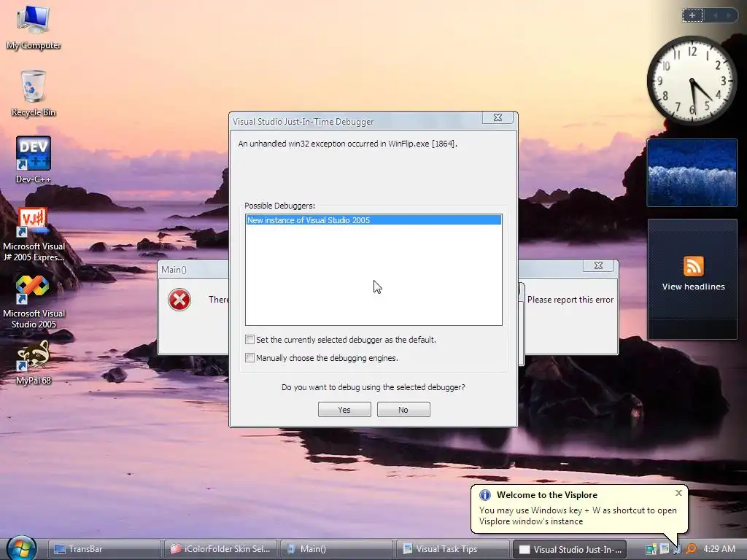Click the info icon in Visplore balloon
Image resolution: width=747 pixels, height=560 pixels.
pyautogui.click(x=485, y=495)
